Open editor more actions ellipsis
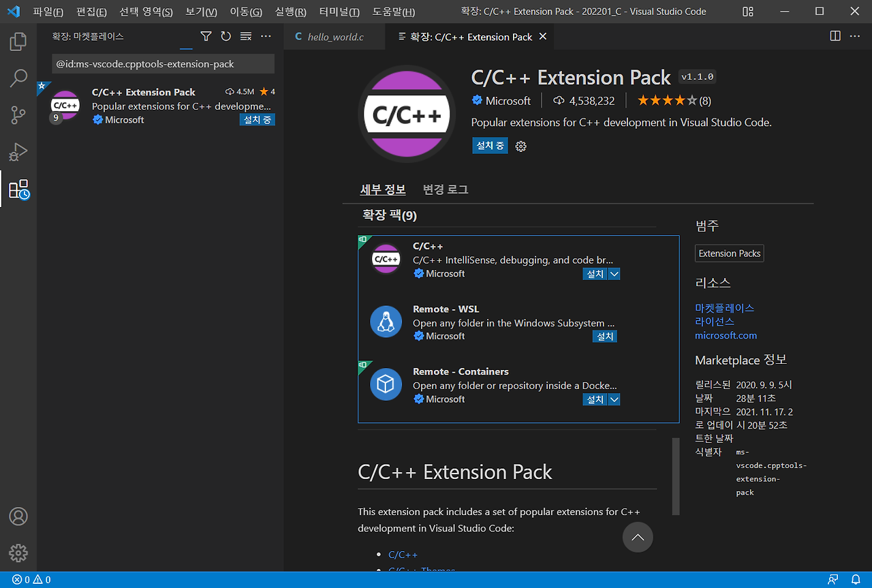872x588 pixels. [856, 36]
